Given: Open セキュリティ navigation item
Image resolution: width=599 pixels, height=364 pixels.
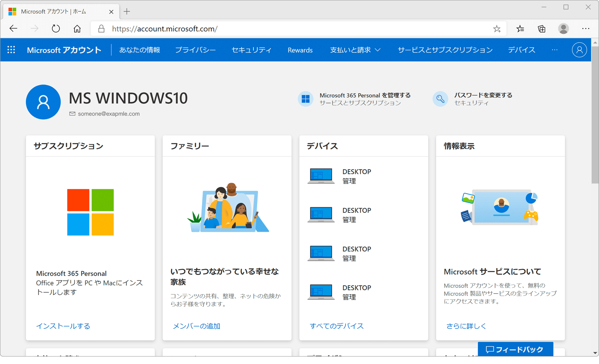Looking at the screenshot, I should point(252,50).
